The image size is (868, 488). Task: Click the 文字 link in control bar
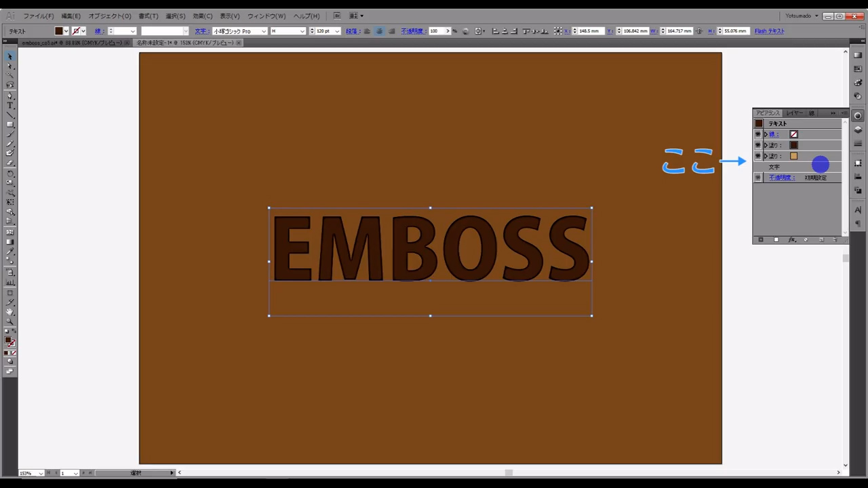[x=201, y=31]
